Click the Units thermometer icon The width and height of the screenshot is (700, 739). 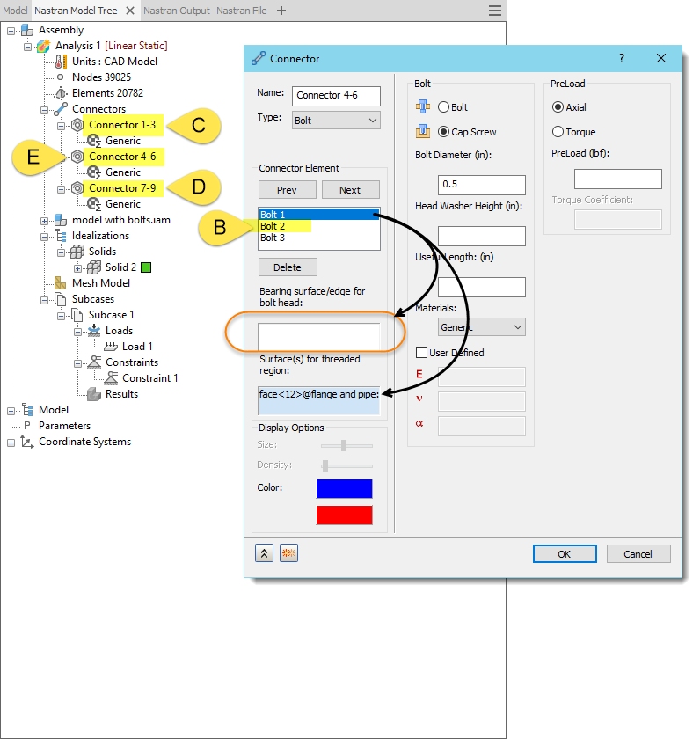61,62
